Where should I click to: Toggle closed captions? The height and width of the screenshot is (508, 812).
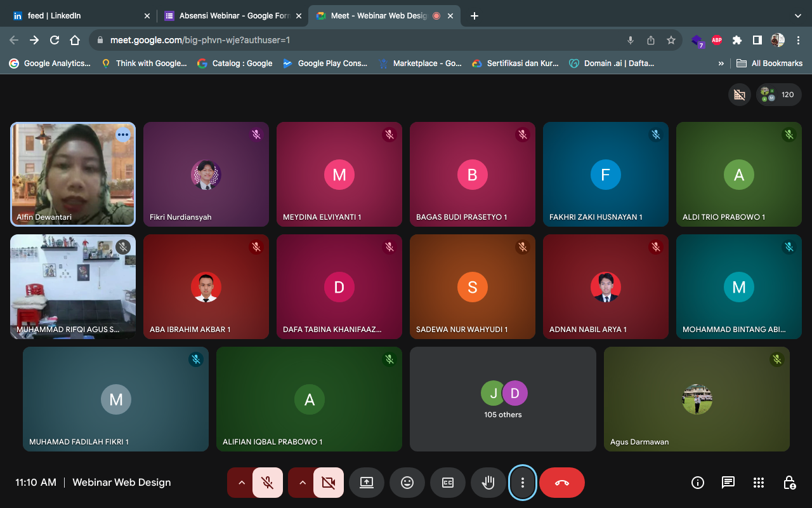click(x=448, y=483)
